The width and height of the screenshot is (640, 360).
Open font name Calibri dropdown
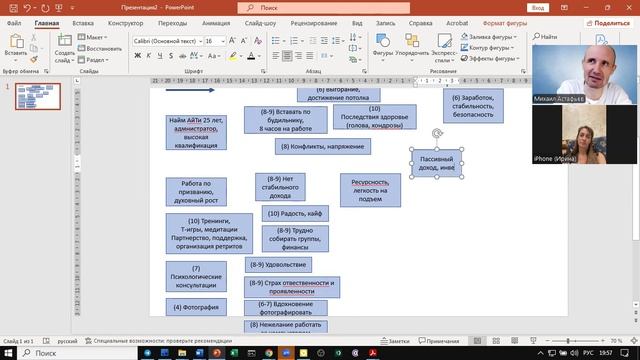pos(200,41)
